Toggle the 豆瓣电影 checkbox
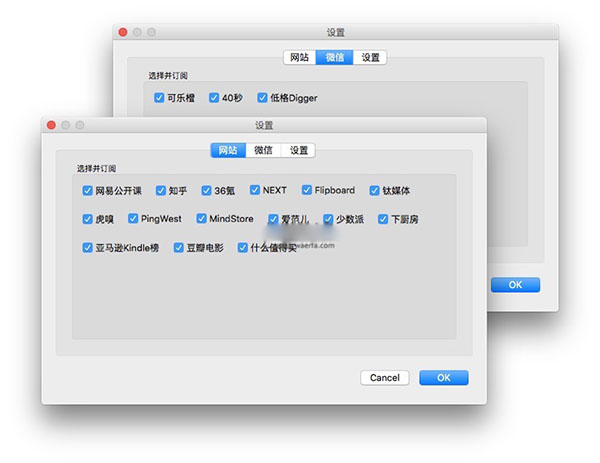Viewport: 600px width, 463px height. (x=179, y=248)
